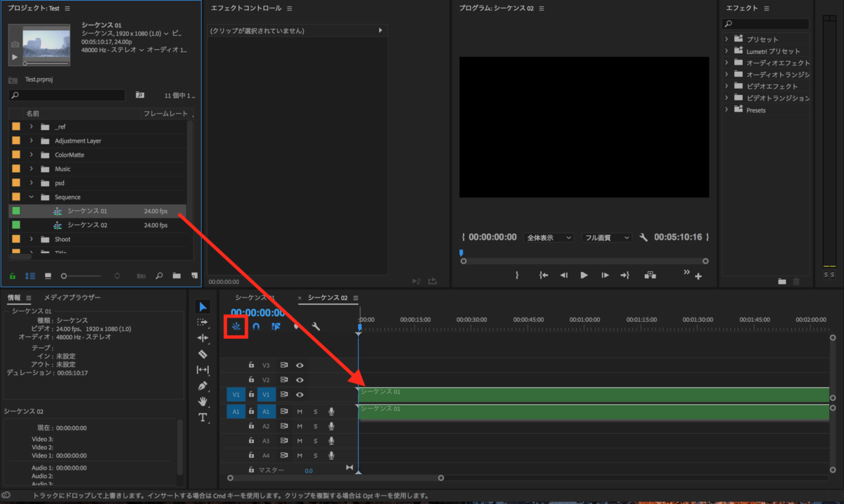Toggle sync lock on track V2
Image resolution: width=844 pixels, height=504 pixels.
tap(284, 380)
